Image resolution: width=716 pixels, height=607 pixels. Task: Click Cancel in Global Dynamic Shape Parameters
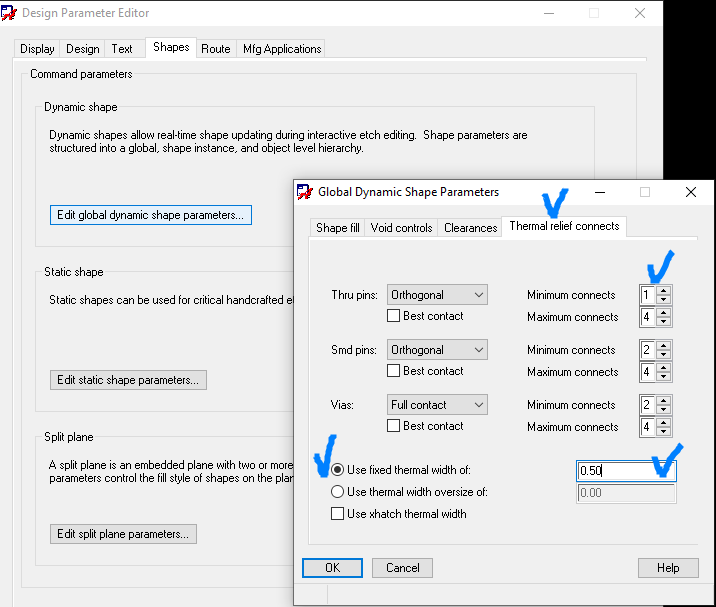click(402, 568)
